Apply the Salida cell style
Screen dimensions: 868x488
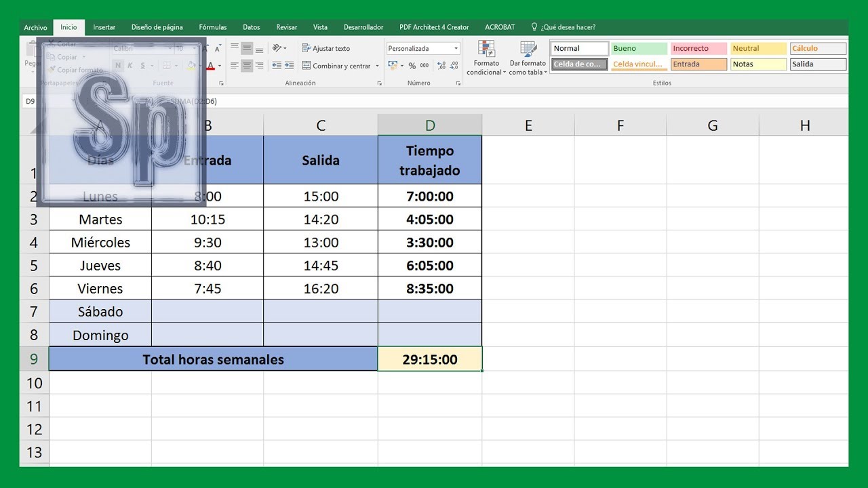[x=818, y=64]
